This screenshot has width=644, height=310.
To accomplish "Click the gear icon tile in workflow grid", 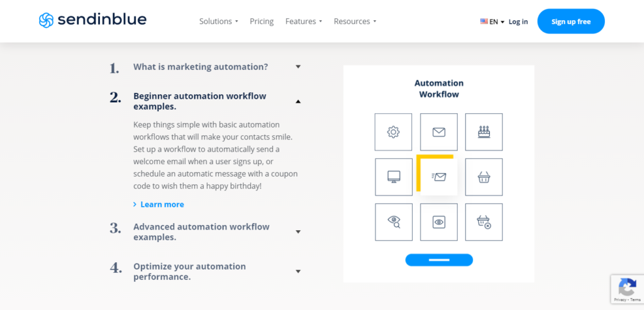I will pyautogui.click(x=393, y=132).
